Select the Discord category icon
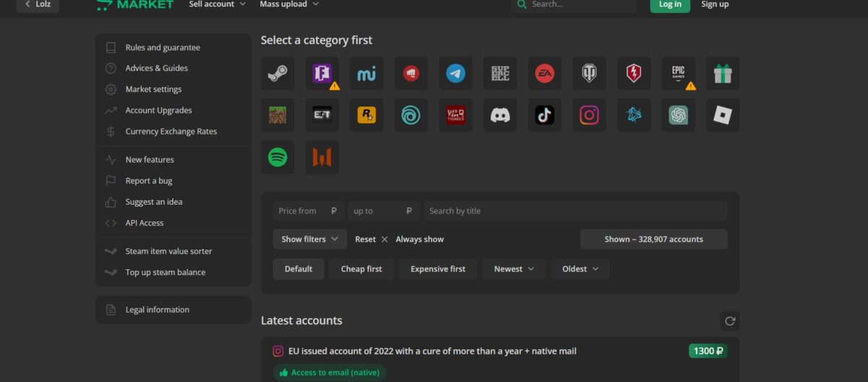This screenshot has width=868, height=382. pyautogui.click(x=501, y=115)
